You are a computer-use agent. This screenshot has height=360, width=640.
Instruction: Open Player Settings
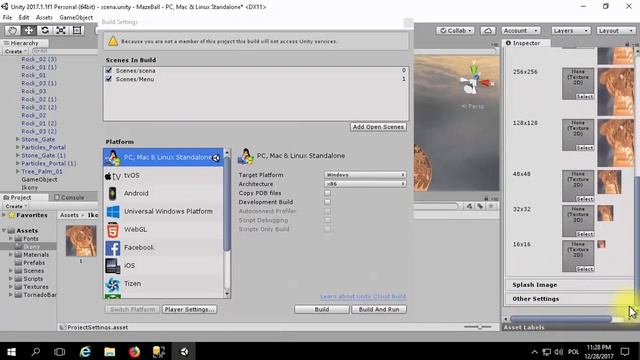189,309
